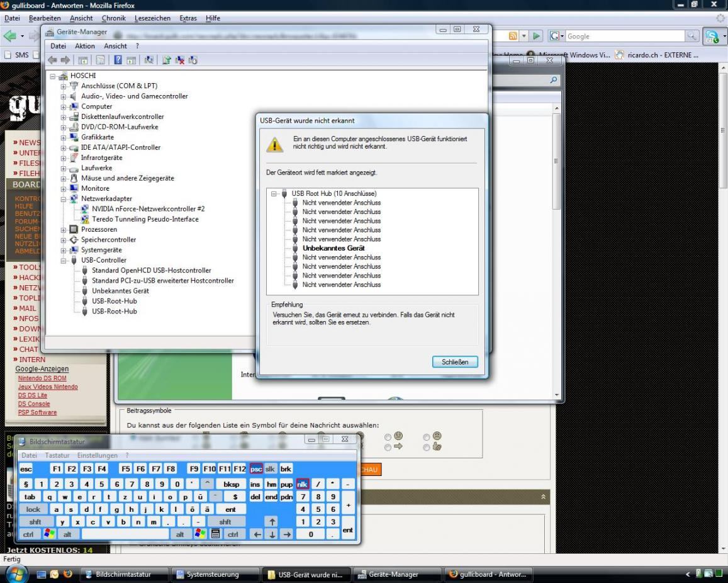Click the show desktop quick launch icon

point(42,574)
